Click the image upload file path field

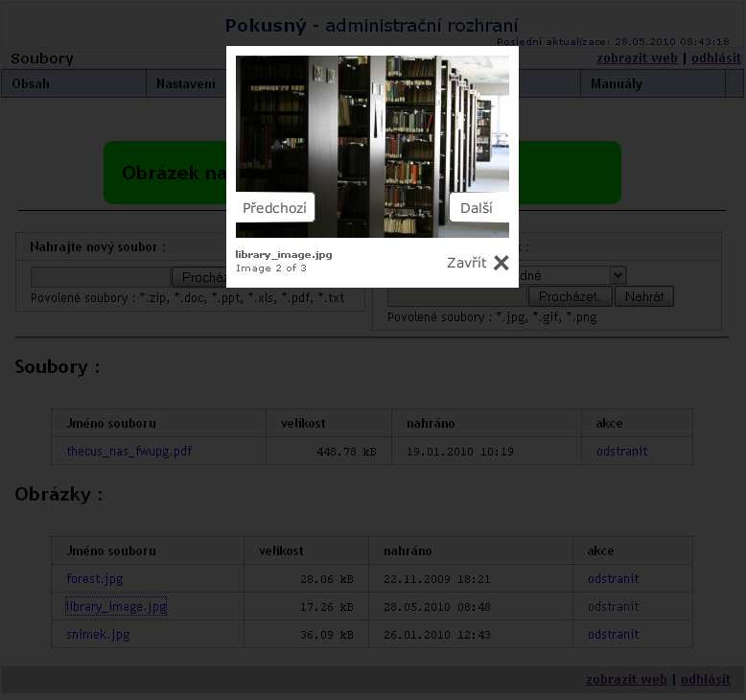point(457,296)
